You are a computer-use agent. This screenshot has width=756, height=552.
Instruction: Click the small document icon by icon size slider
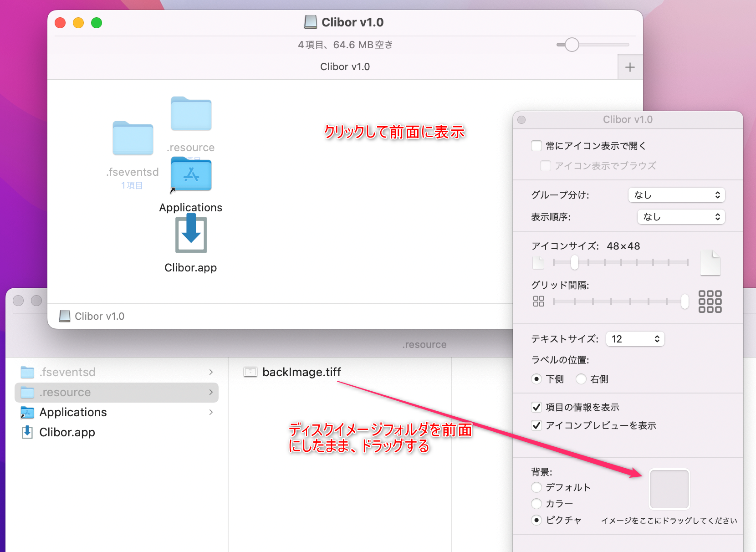[x=538, y=263]
